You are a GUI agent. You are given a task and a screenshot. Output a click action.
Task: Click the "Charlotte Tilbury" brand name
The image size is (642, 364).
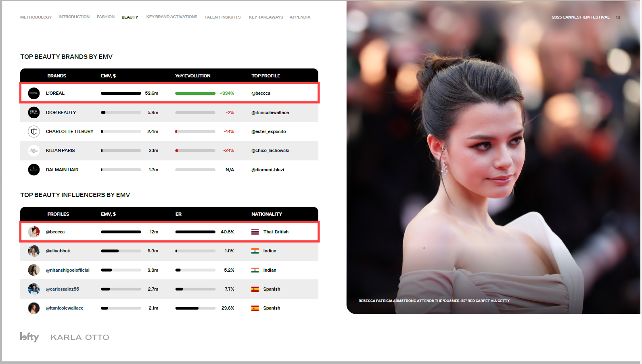pos(70,131)
